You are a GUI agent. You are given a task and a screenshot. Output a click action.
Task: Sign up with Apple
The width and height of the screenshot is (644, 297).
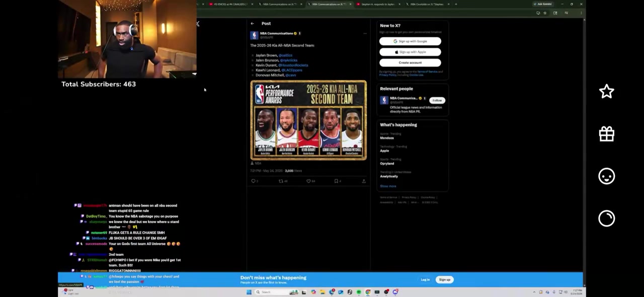[410, 52]
